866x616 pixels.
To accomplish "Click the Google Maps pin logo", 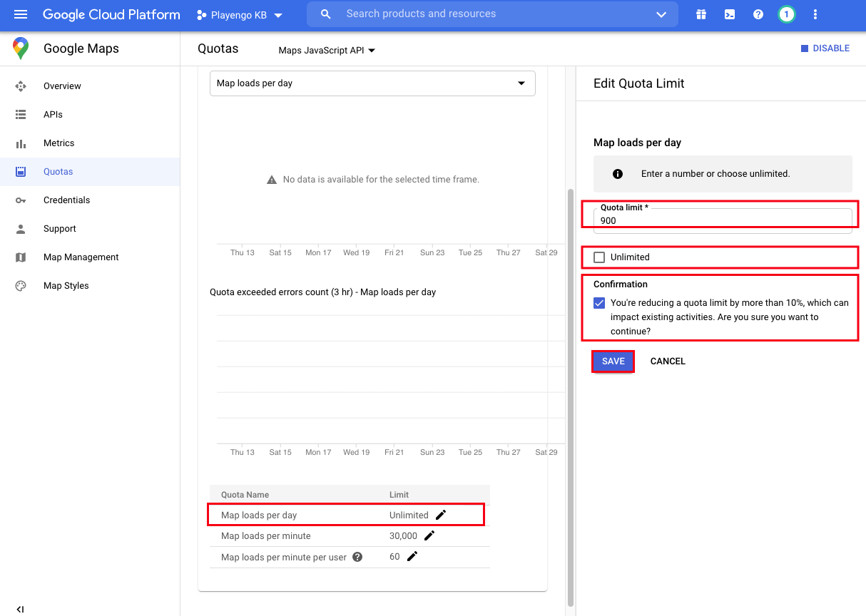I will (x=21, y=48).
